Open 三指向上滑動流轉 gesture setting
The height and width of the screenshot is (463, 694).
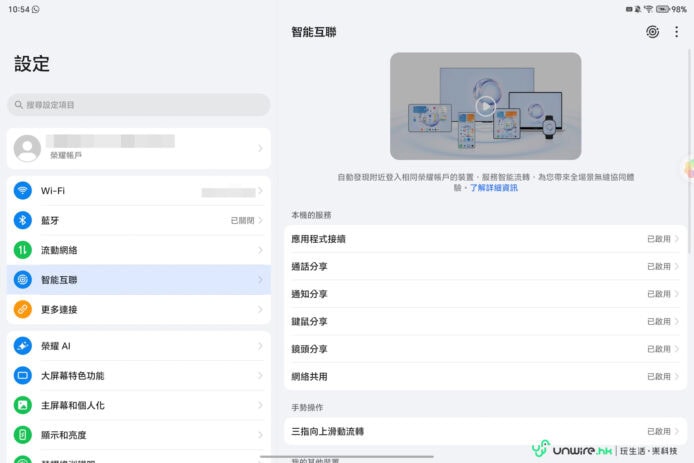[x=485, y=432]
